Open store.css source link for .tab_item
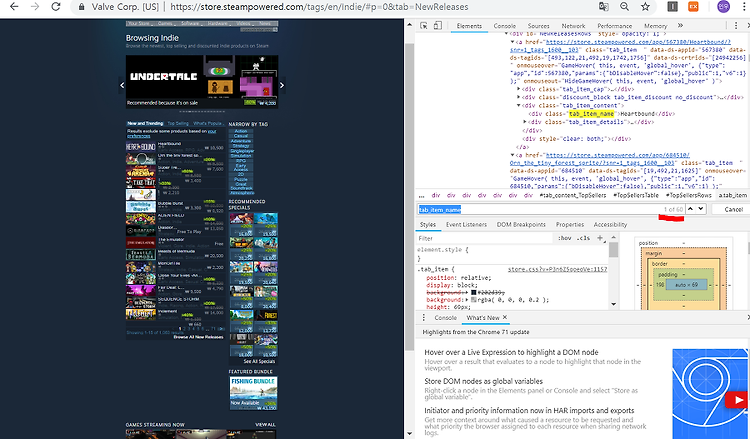 pyautogui.click(x=557, y=269)
